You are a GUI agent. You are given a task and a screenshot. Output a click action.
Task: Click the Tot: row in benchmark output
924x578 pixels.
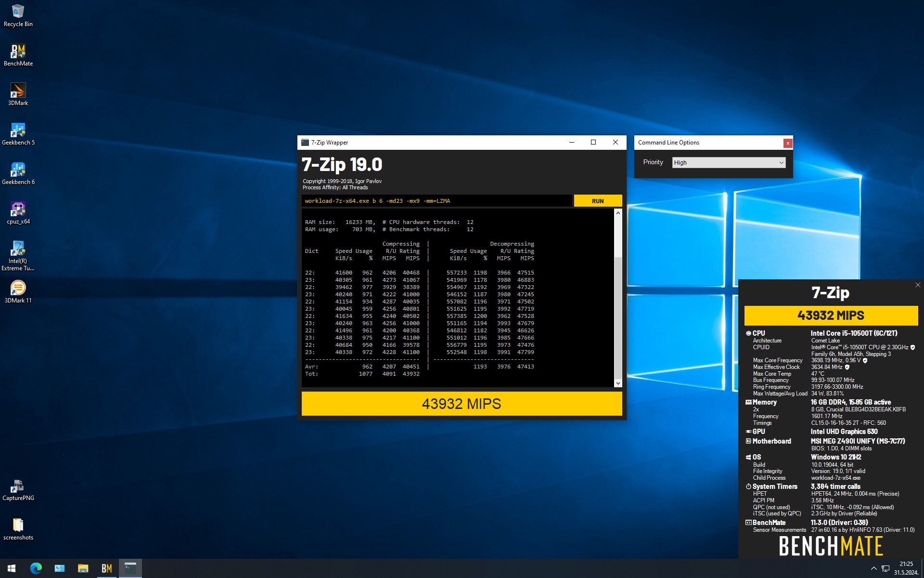tap(362, 374)
